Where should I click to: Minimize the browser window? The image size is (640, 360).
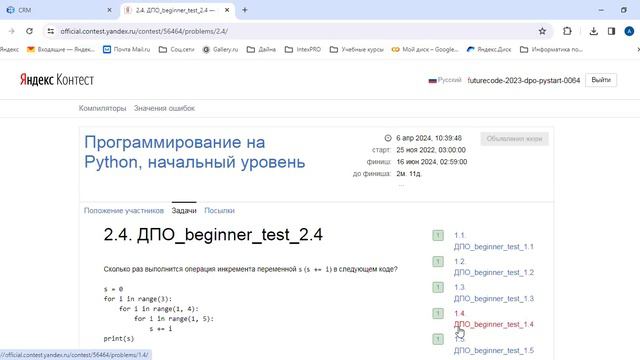coord(601,10)
